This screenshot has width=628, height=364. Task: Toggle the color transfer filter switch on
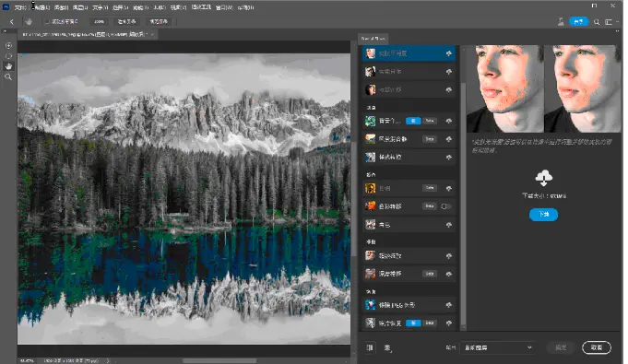click(445, 206)
